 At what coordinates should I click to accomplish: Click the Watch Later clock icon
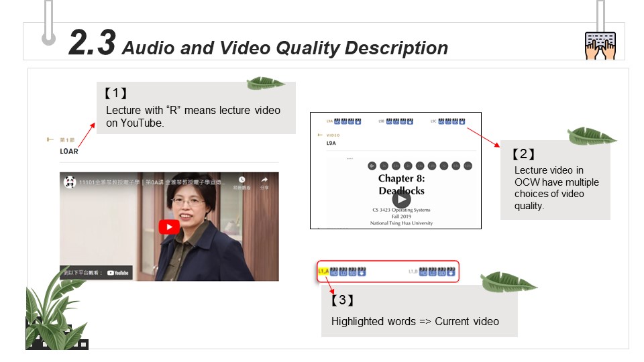(x=241, y=181)
